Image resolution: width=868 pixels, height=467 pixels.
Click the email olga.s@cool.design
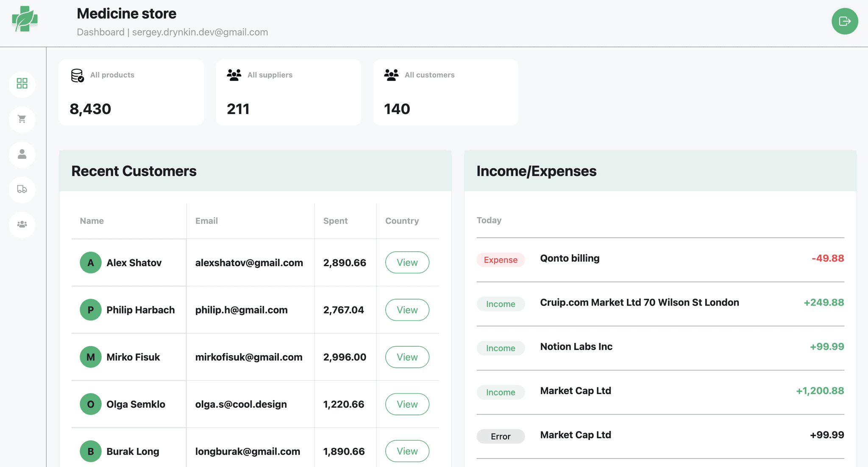tap(241, 404)
